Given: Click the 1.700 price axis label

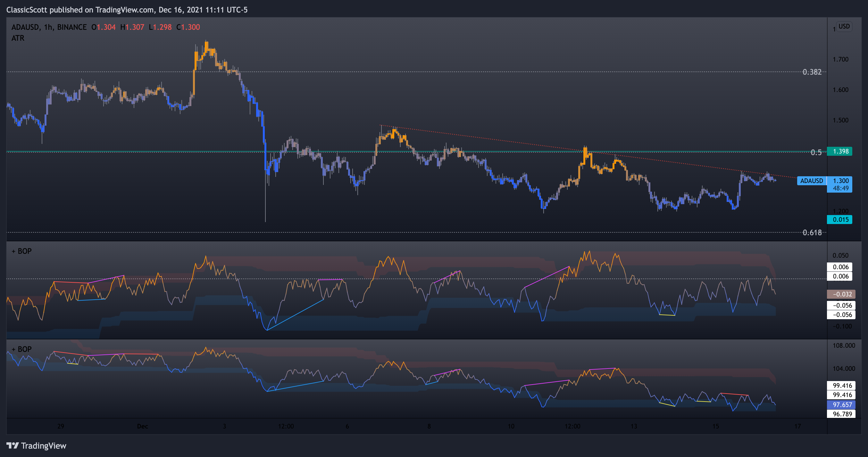Looking at the screenshot, I should [840, 59].
